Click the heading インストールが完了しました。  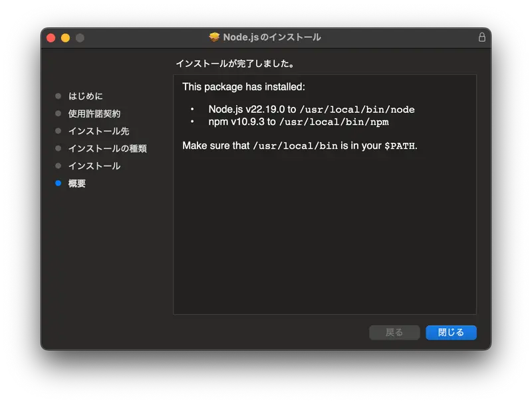[x=235, y=63]
